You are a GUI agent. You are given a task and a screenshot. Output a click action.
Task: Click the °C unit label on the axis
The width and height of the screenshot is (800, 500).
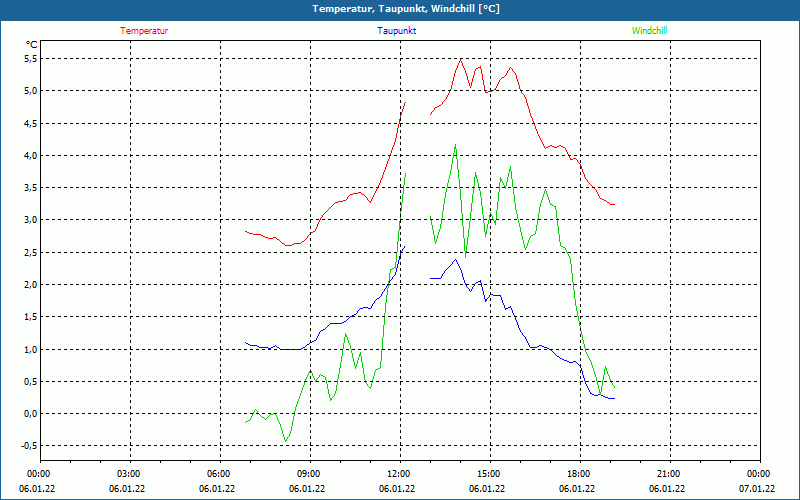click(x=31, y=45)
